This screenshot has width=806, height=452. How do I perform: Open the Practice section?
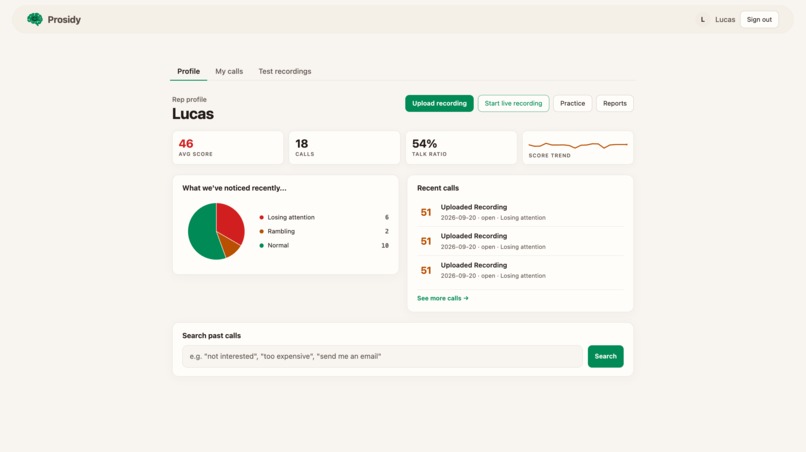(x=572, y=103)
